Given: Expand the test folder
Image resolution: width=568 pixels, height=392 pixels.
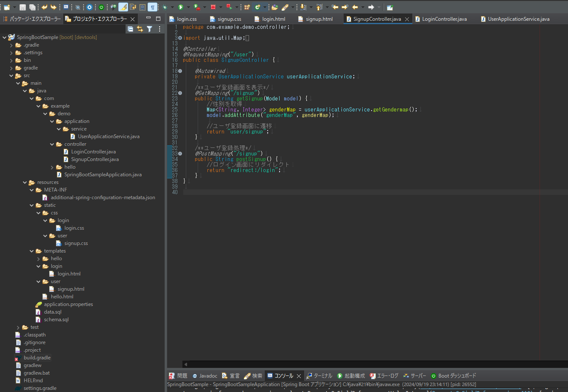Looking at the screenshot, I should [x=18, y=327].
